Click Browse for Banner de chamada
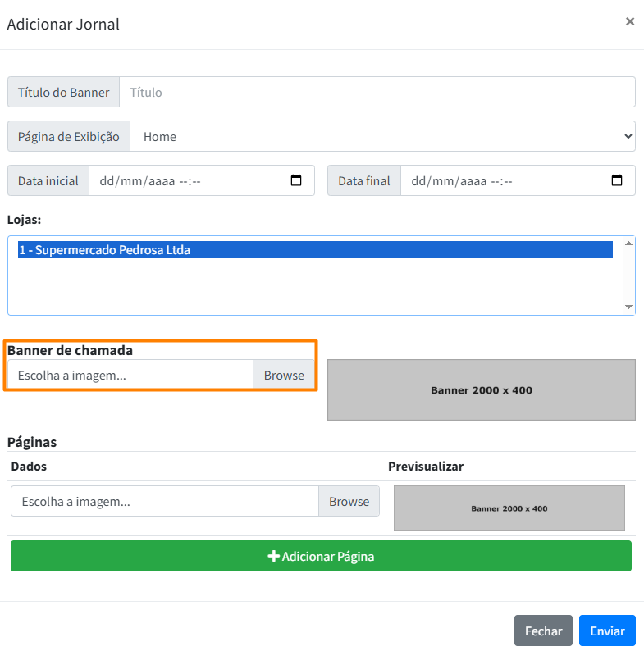Image resolution: width=644 pixels, height=651 pixels. [284, 376]
